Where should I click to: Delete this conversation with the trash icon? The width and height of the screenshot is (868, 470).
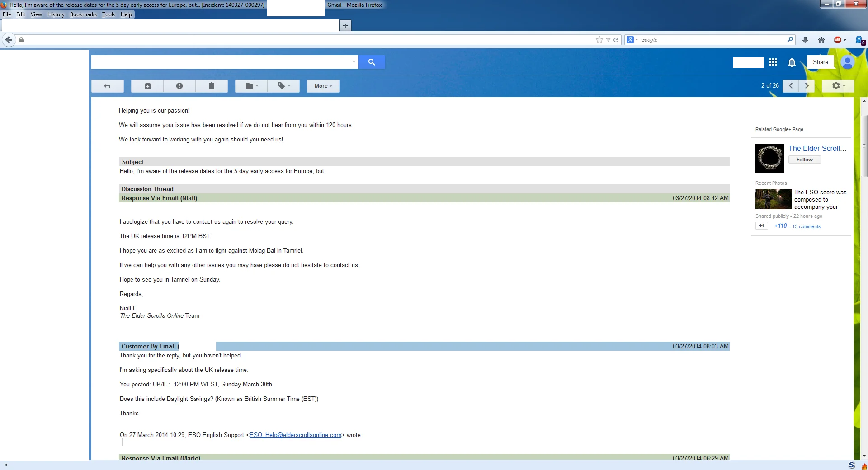pos(212,86)
